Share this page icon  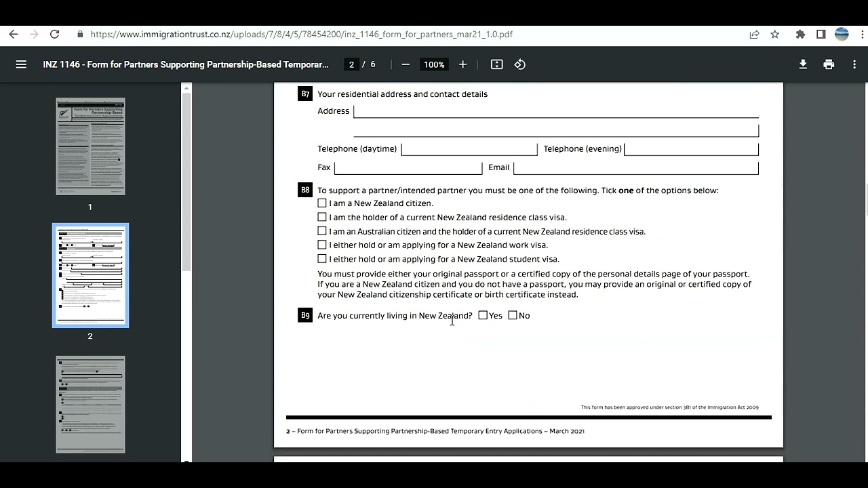(x=754, y=35)
